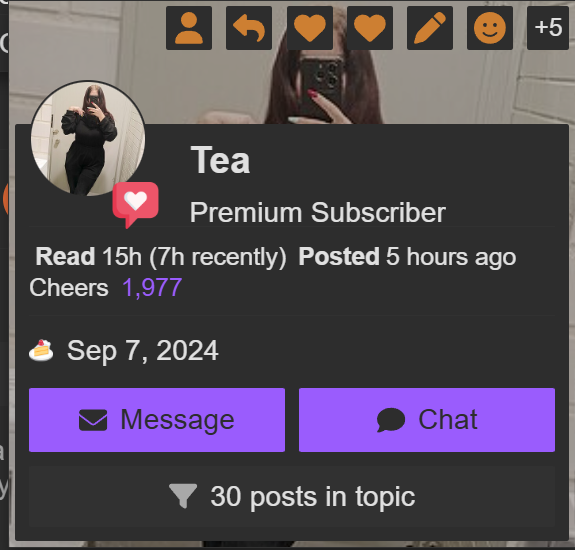The width and height of the screenshot is (575, 550).
Task: Open the purple 1,977 cheers count
Action: tap(152, 287)
